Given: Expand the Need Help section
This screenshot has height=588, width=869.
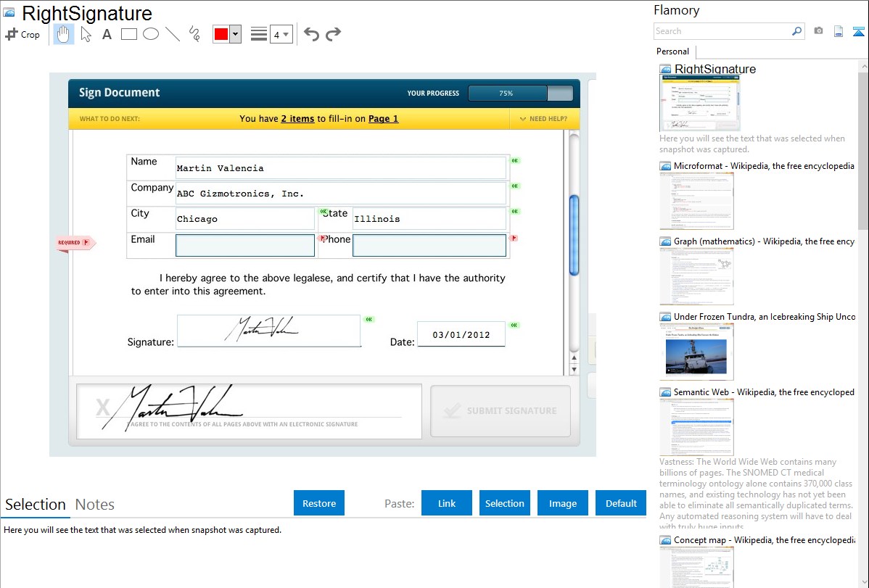Looking at the screenshot, I should pos(544,119).
